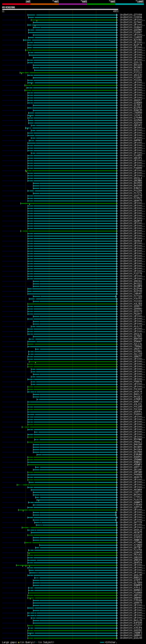146x644 pixels.
Task: Select hit label UniRef100_Q17EF1
Action: (131, 105)
